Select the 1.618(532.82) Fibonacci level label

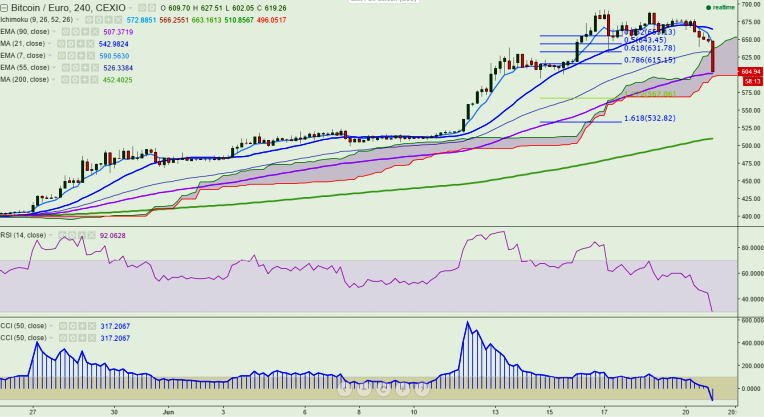[649, 118]
